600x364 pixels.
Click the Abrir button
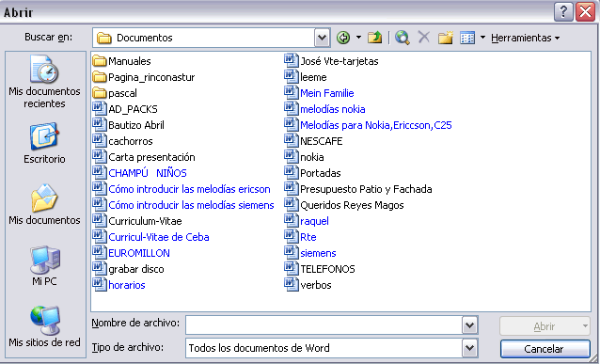tap(545, 326)
